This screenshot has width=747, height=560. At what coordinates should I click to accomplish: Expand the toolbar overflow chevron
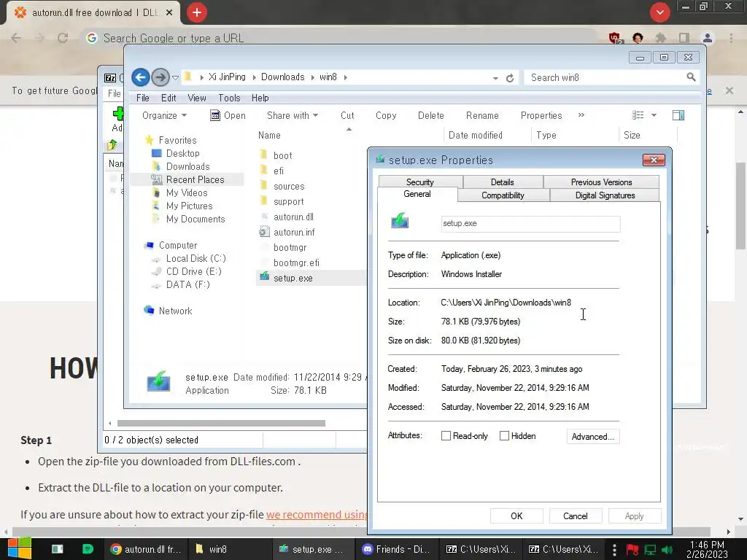click(x=581, y=114)
